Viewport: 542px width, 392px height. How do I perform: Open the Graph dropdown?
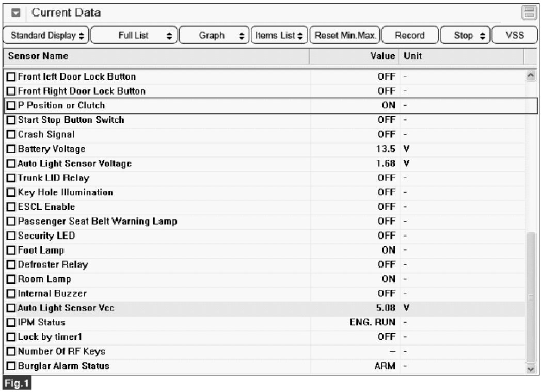214,36
